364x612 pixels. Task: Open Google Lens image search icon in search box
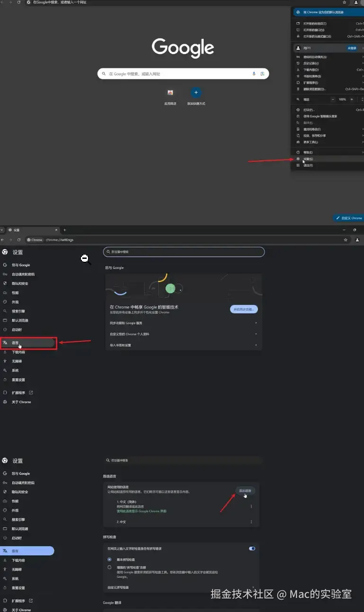tap(262, 74)
